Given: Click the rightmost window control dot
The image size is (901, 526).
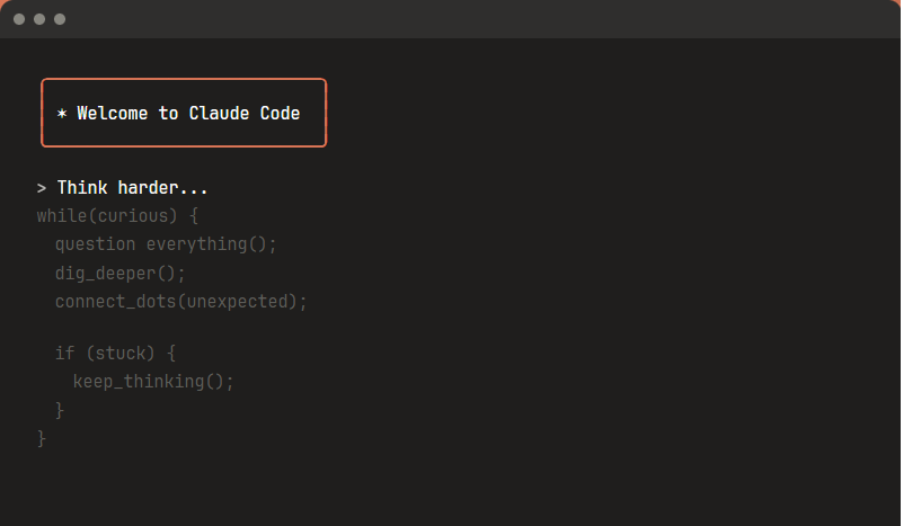Looking at the screenshot, I should tap(59, 19).
